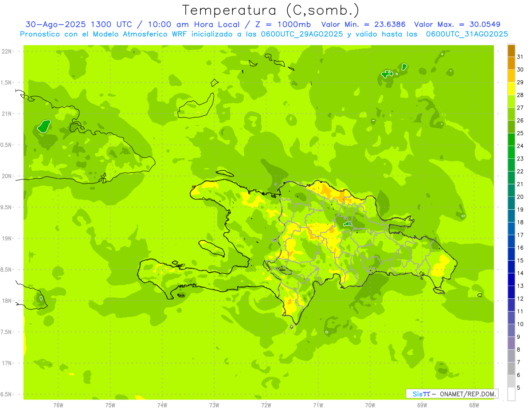The image size is (532, 411).
Task: Click the '21N' latitude axis label
Action: (8, 114)
